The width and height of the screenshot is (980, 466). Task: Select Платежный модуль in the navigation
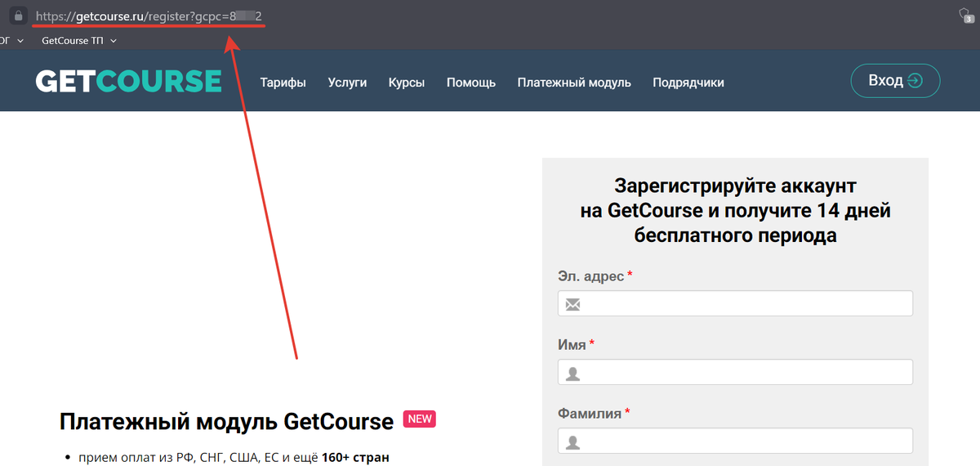[x=574, y=82]
